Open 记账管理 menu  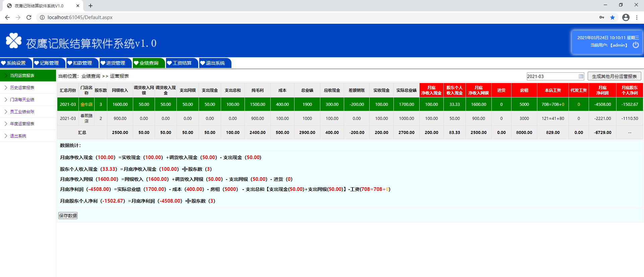click(49, 63)
